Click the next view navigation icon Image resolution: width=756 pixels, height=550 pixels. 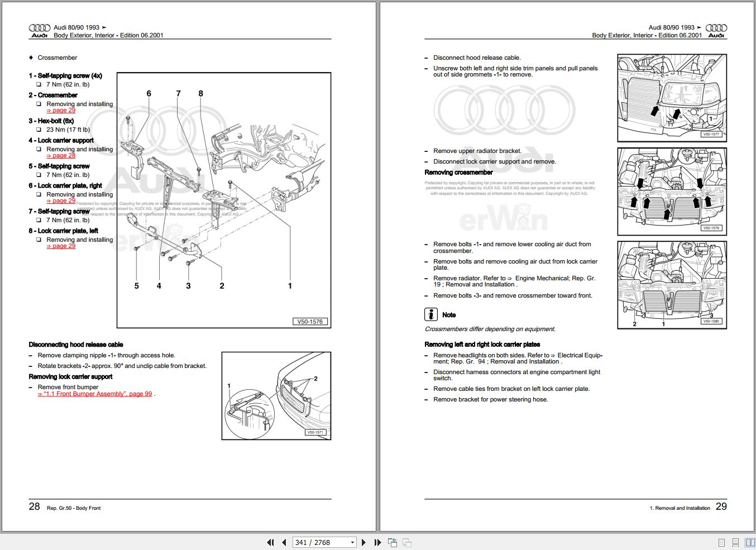pos(407,542)
